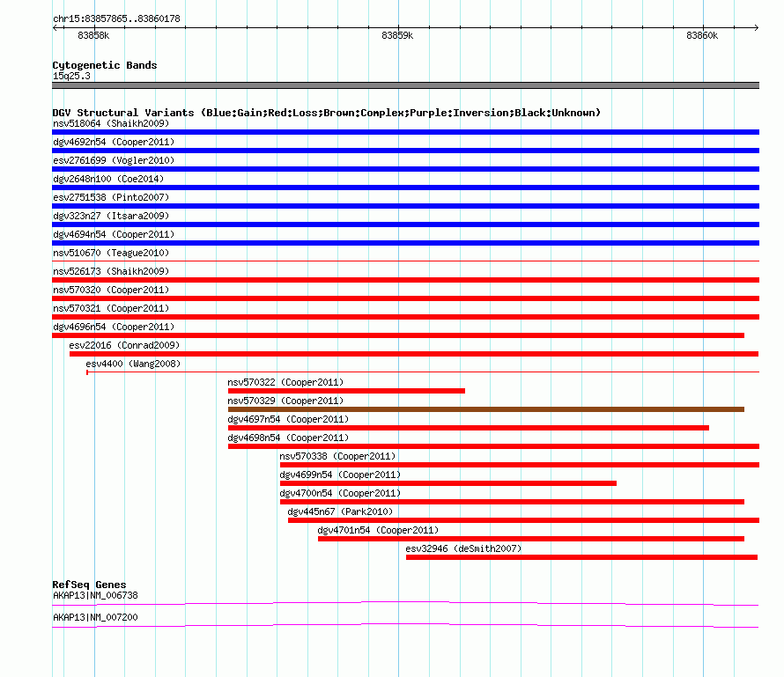Click the nsv526173 (Shaikh2009) red bar
This screenshot has width=784, height=677.
click(405, 280)
